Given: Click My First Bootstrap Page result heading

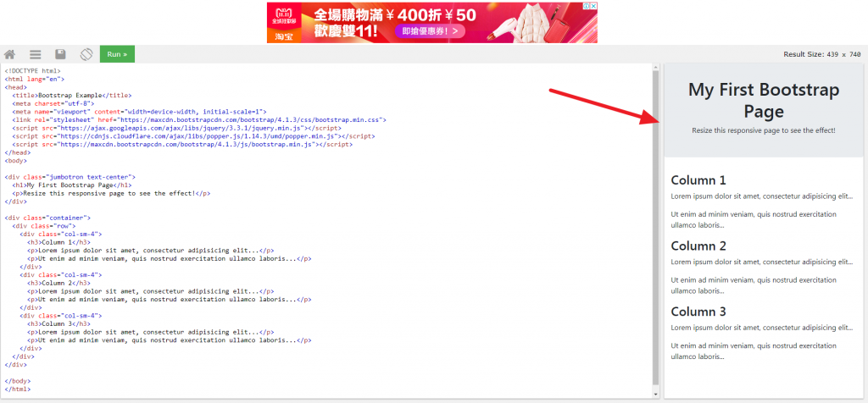Looking at the screenshot, I should tap(764, 100).
